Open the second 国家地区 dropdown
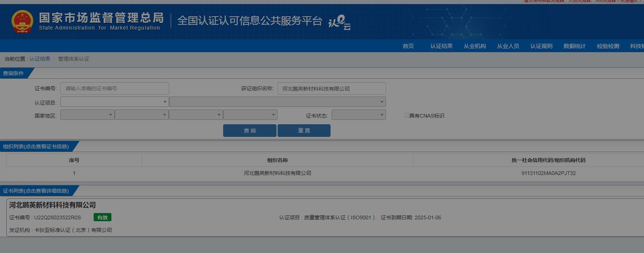 coord(141,115)
